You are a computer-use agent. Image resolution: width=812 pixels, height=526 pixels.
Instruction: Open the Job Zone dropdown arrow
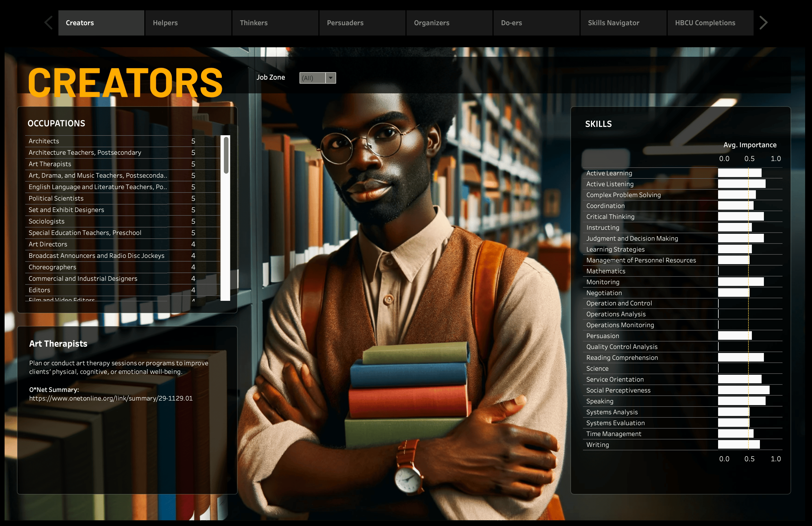click(x=330, y=78)
